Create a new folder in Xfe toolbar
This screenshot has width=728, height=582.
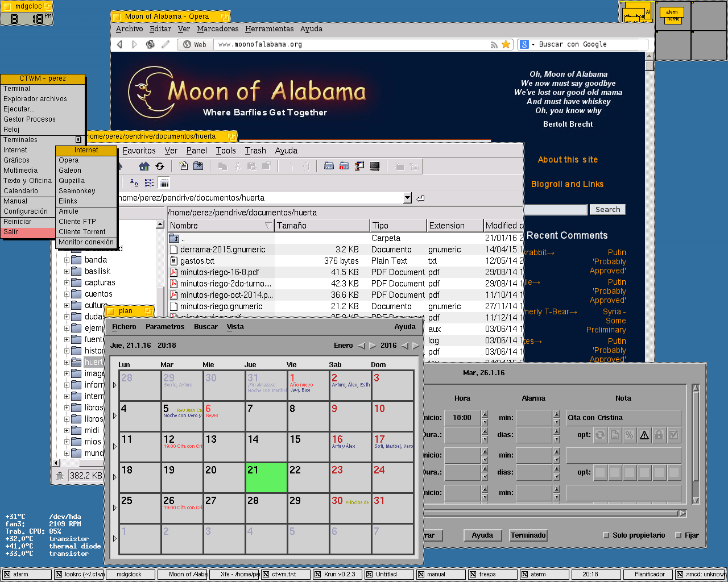point(198,166)
